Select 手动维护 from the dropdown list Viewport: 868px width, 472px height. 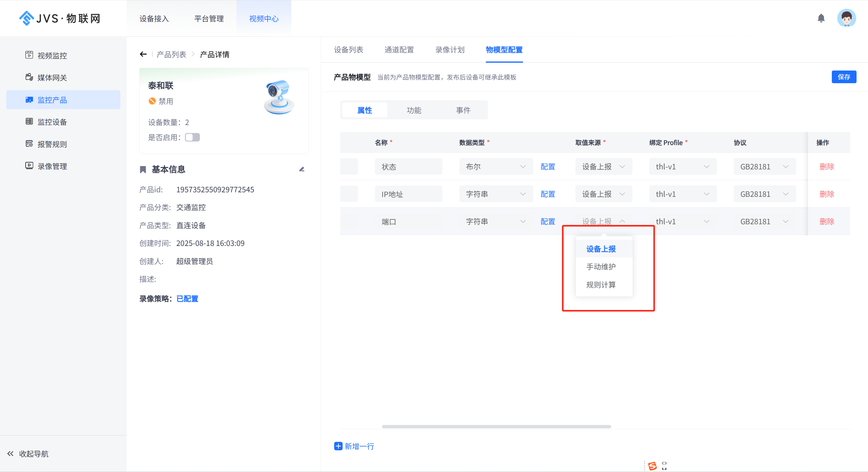(x=600, y=267)
